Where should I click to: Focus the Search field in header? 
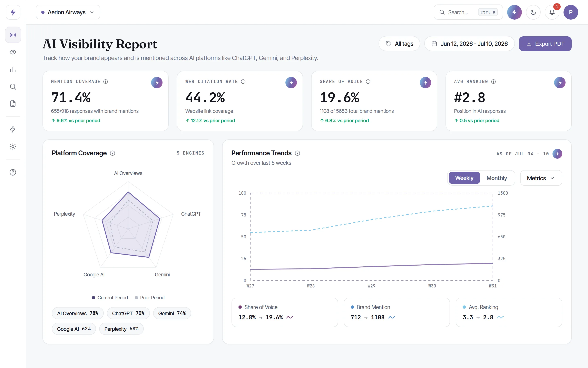coord(468,12)
